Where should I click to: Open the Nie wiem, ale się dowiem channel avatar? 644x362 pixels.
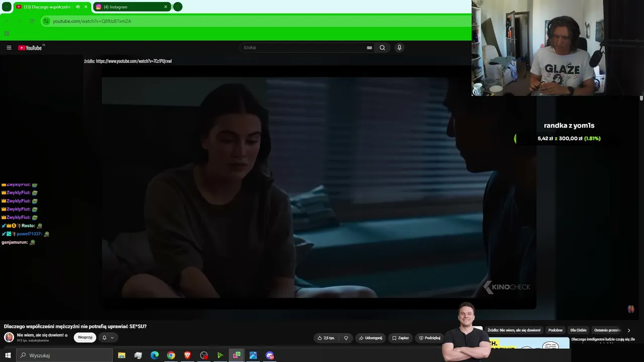click(x=9, y=337)
